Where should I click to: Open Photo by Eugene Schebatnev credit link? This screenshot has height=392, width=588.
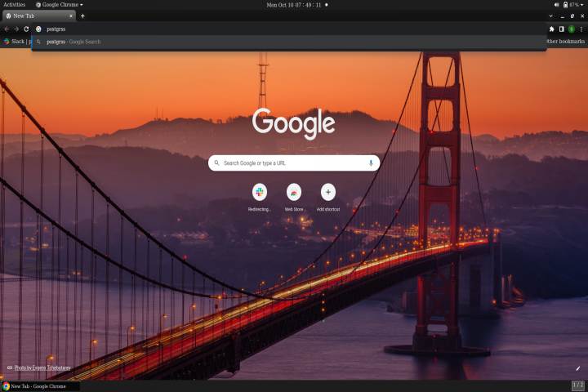(x=42, y=368)
